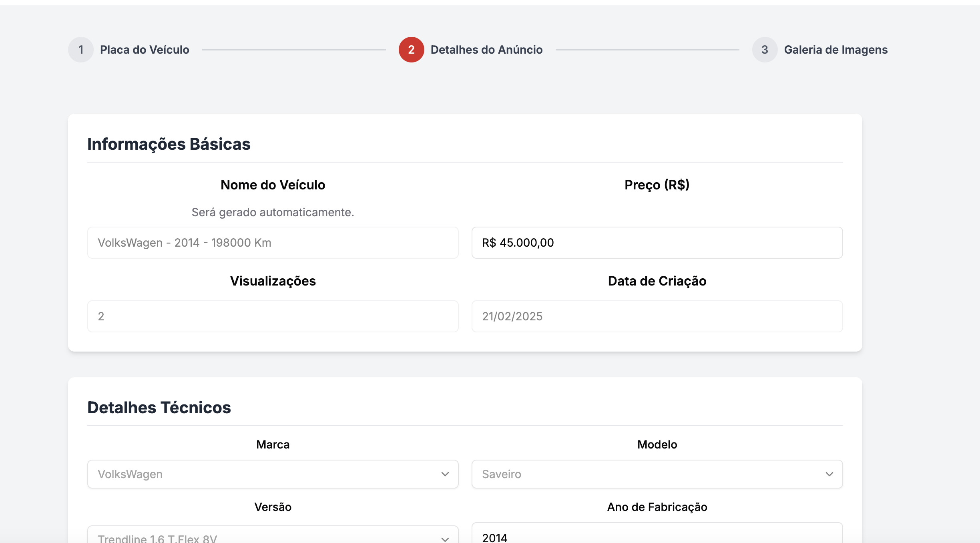Click the Data de Criação field

click(x=657, y=316)
